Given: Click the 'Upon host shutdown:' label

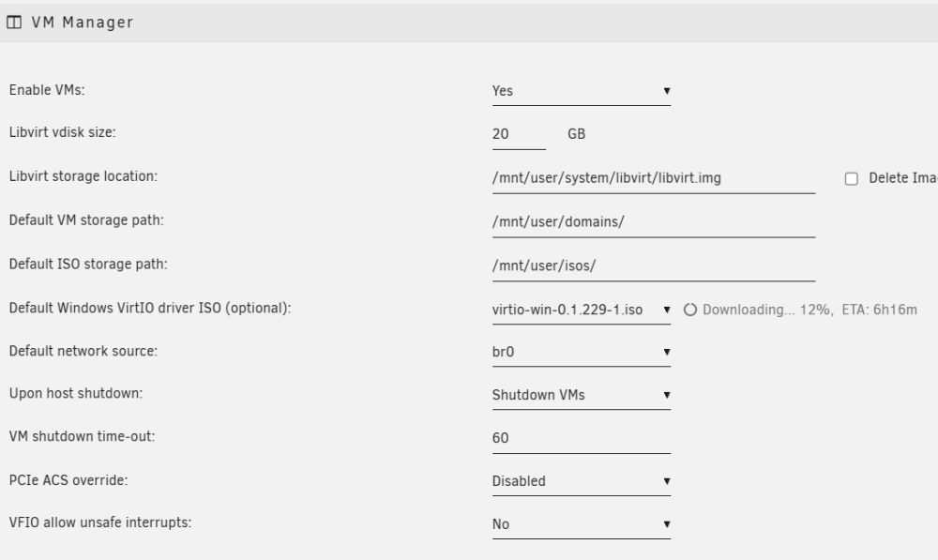Looking at the screenshot, I should click(76, 394).
